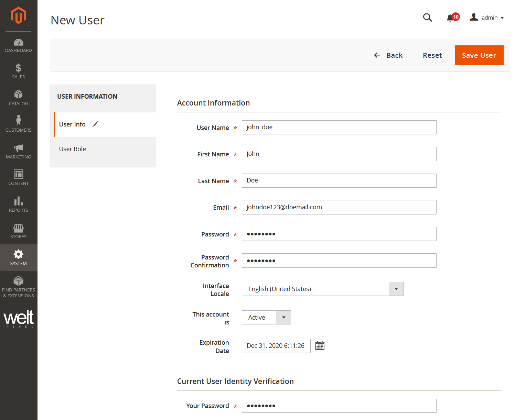
Task: Open Find Partners & Extensions icon
Action: pos(19,281)
